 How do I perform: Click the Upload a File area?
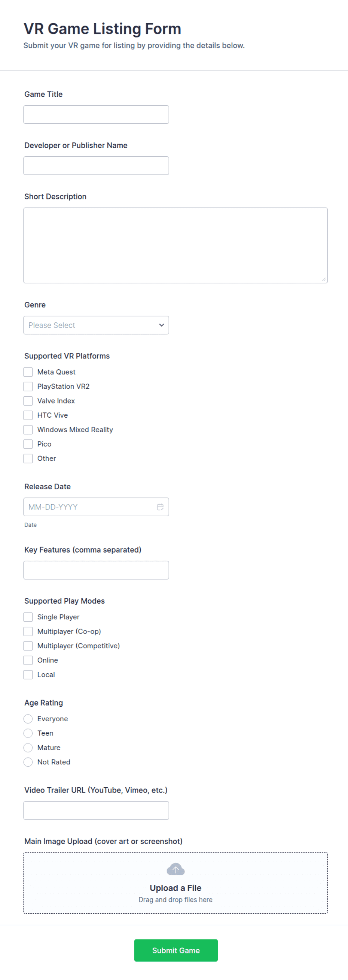pos(175,883)
